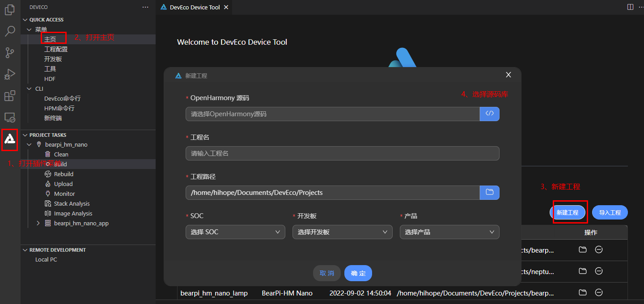This screenshot has width=644, height=304.
Task: Run the Monitor project task
Action: [x=64, y=194]
